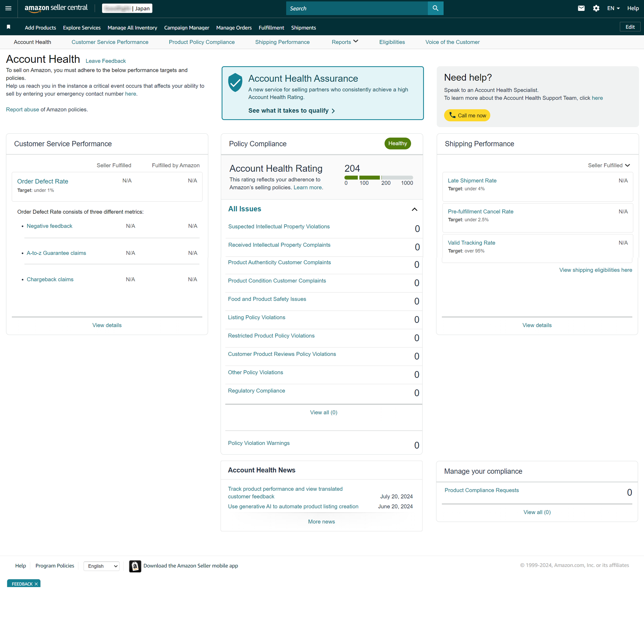Screen dimensions: 644x644
Task: Open the Eligibilities tab
Action: click(x=392, y=42)
